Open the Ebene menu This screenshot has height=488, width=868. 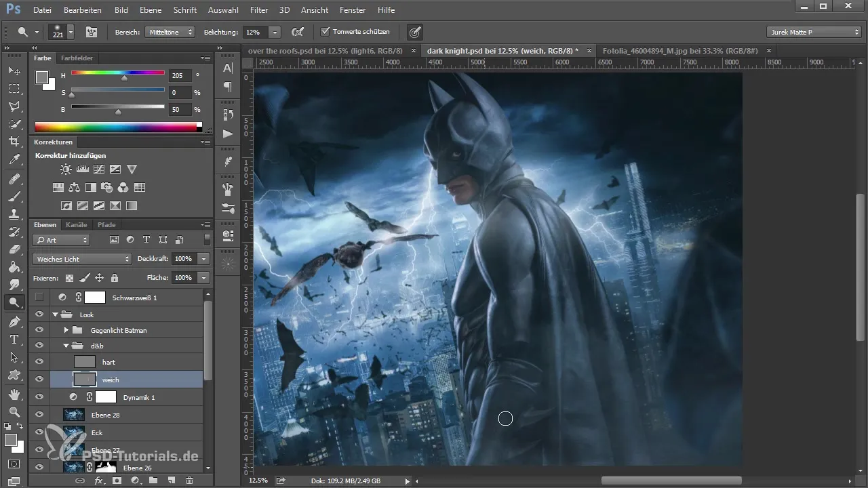[x=151, y=10]
